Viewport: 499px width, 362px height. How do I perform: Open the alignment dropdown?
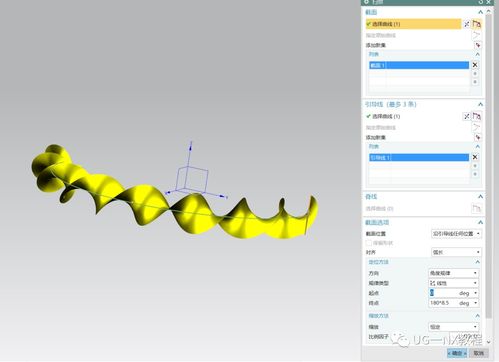point(456,252)
